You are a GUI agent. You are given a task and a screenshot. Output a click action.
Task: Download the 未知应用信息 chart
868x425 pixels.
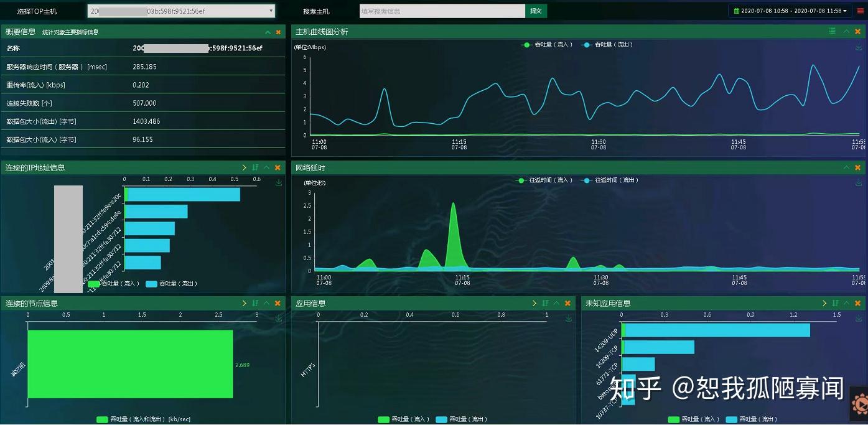pos(859,318)
